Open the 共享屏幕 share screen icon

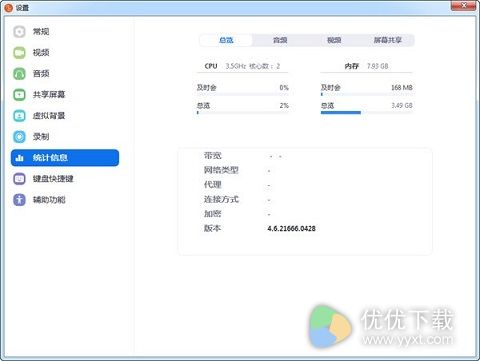(19, 95)
